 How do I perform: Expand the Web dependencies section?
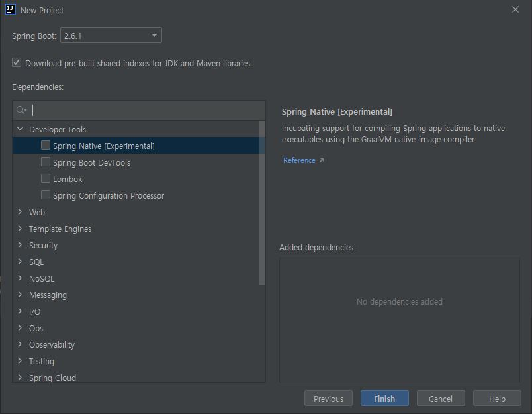pyautogui.click(x=20, y=212)
